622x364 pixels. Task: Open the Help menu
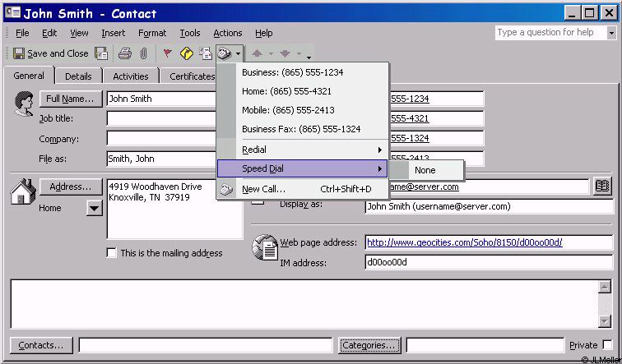click(263, 33)
